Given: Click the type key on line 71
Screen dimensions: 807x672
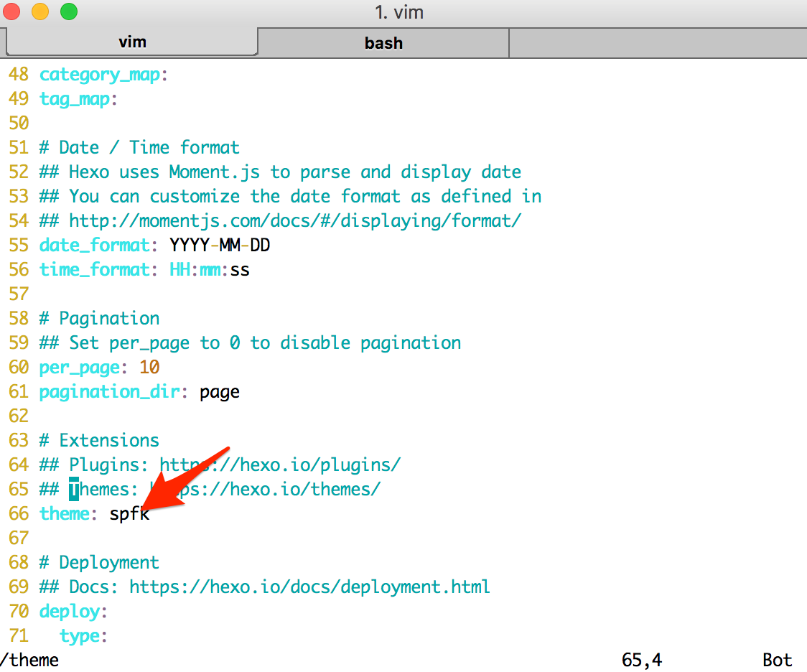Looking at the screenshot, I should tap(80, 637).
